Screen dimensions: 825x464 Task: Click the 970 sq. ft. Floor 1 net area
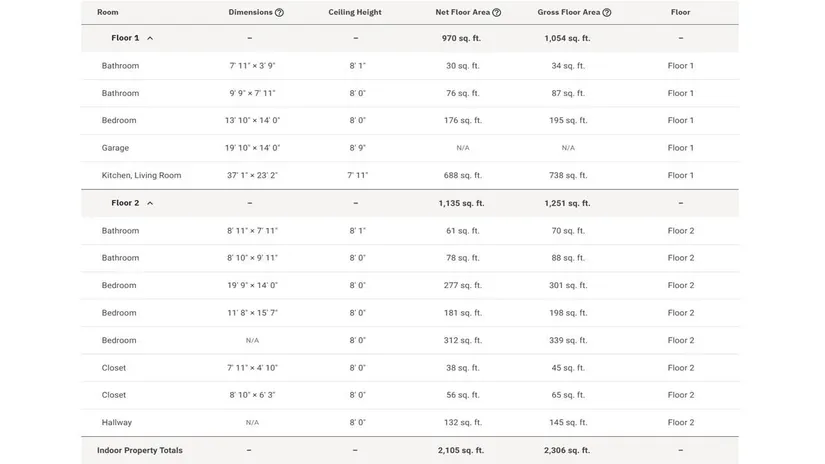pyautogui.click(x=460, y=38)
